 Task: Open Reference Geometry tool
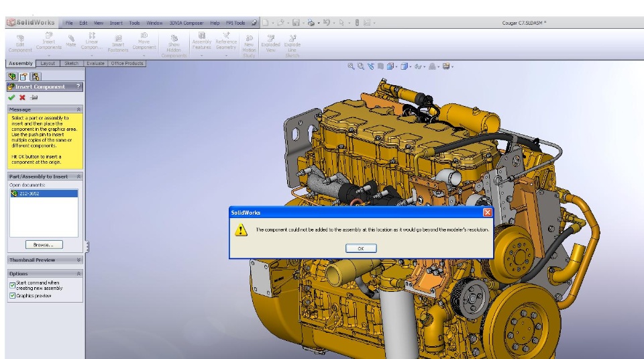226,41
